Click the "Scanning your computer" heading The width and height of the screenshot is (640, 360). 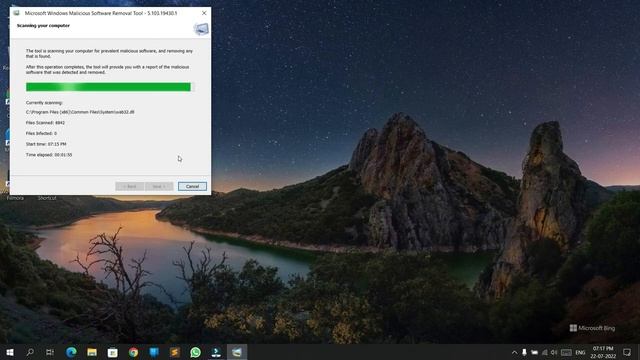tap(43, 26)
